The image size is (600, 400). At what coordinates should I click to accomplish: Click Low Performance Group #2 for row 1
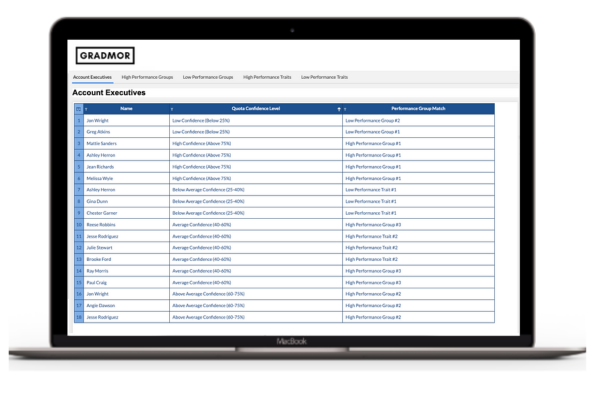(373, 120)
